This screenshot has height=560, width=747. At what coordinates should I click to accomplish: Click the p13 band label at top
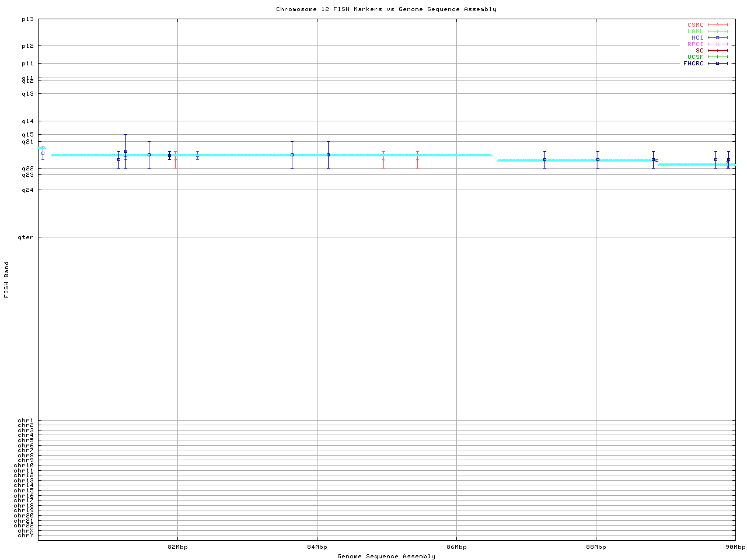click(x=27, y=19)
